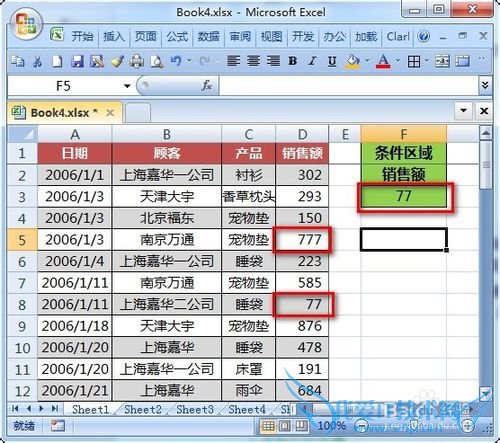Click the 100% zoom level button
This screenshot has width=500, height=443.
pyautogui.click(x=331, y=426)
